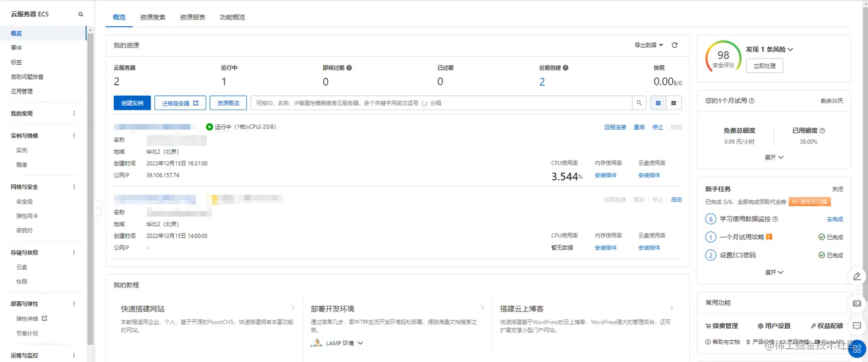The width and height of the screenshot is (868, 362).
Task: Open the 我的常用 three-dot menu
Action: (73, 114)
